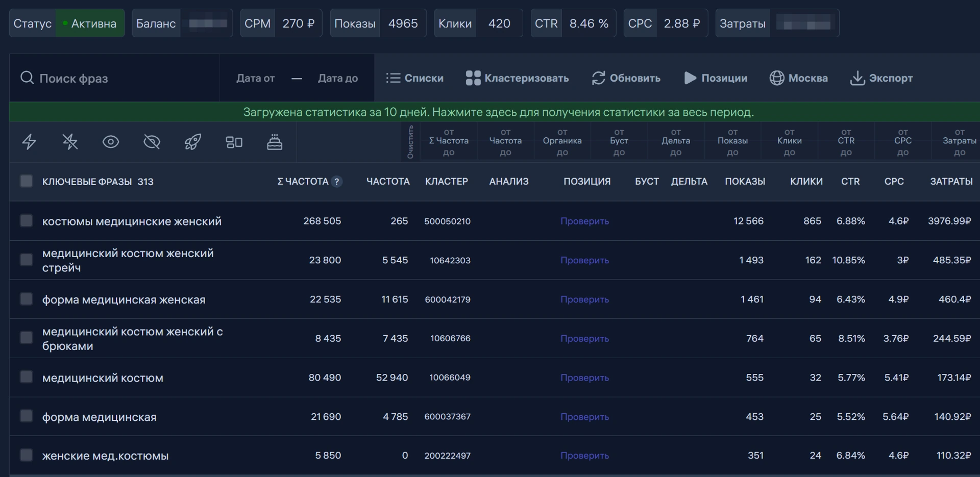The height and width of the screenshot is (477, 980).
Task: Change region Москва
Action: coord(798,78)
